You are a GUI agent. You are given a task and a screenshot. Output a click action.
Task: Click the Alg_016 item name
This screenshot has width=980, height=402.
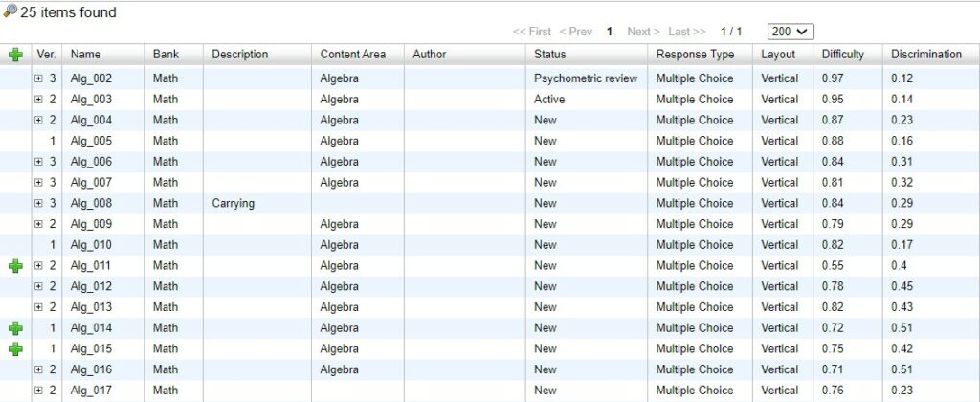coord(91,369)
